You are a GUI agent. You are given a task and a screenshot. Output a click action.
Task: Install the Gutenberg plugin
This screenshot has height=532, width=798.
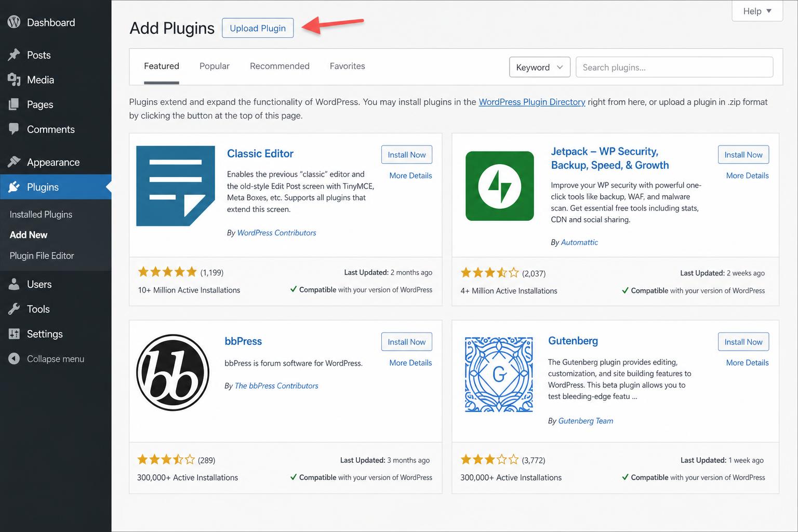point(743,342)
